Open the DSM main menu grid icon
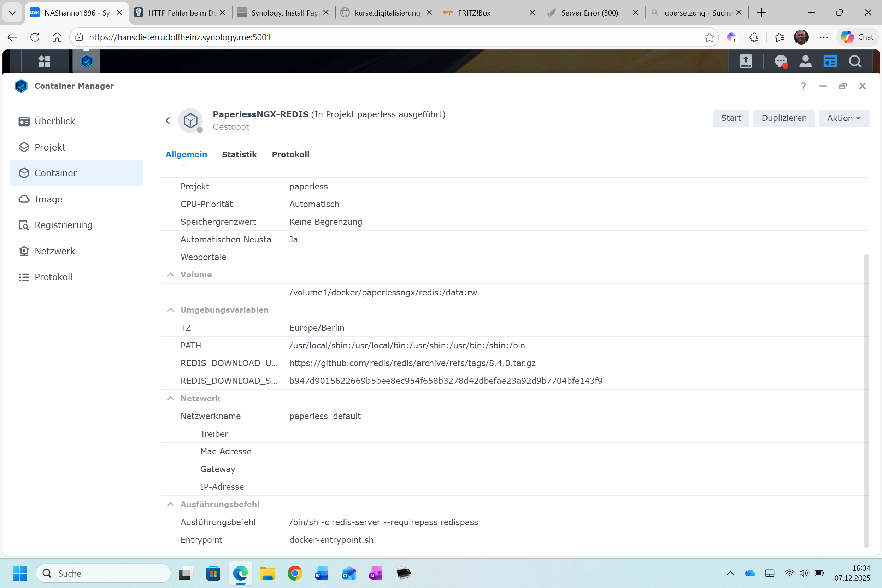The height and width of the screenshot is (588, 882). [44, 61]
